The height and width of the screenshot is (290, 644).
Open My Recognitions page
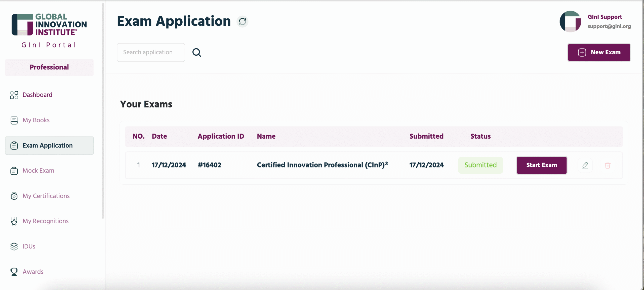[49, 221]
